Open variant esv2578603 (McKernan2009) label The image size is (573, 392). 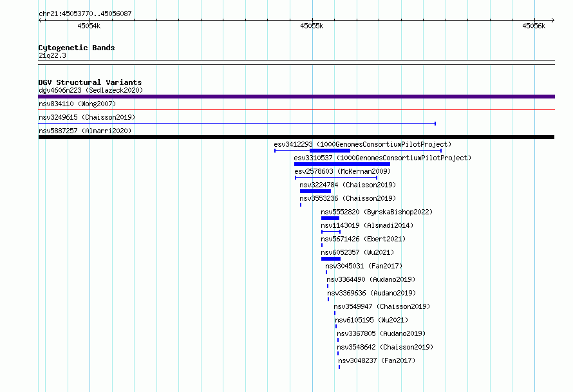click(343, 171)
